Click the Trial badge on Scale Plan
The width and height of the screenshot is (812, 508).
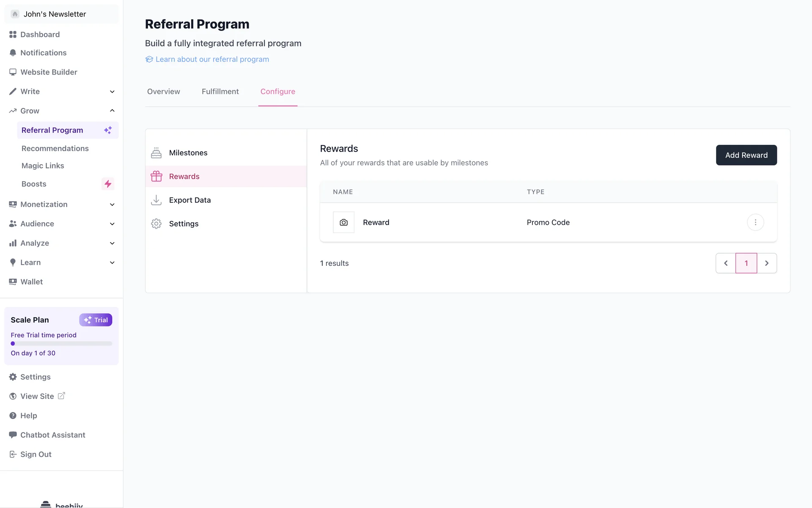click(x=96, y=320)
